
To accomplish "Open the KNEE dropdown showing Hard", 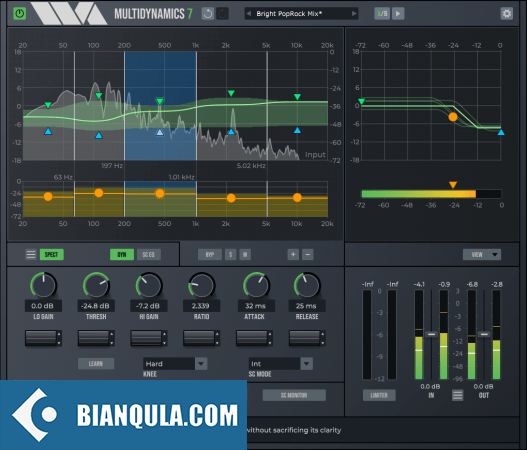I will pyautogui.click(x=175, y=364).
